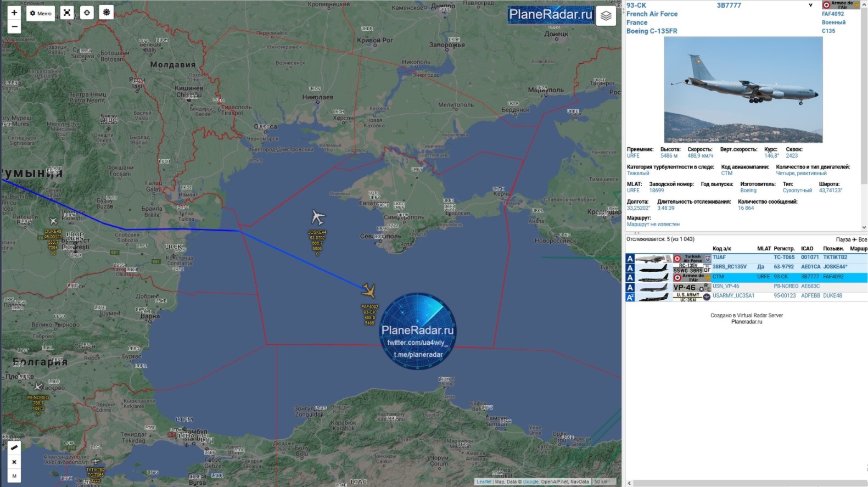The image size is (868, 487).
Task: Click the tracking duration 3:48:39
Action: click(666, 208)
